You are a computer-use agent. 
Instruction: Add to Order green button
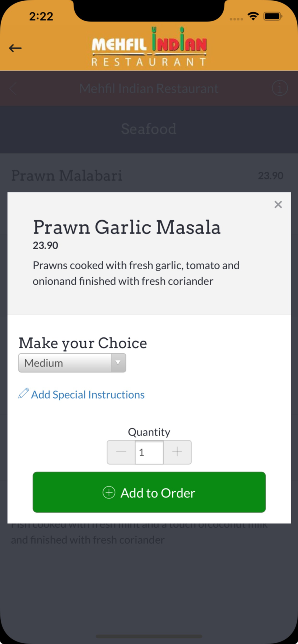tap(149, 492)
